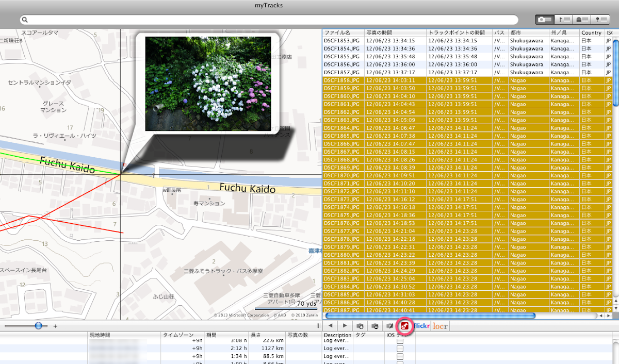Image resolution: width=619 pixels, height=364 pixels.
Task: Click photo time 12/06/23 14:21:04
Action: click(x=390, y=231)
